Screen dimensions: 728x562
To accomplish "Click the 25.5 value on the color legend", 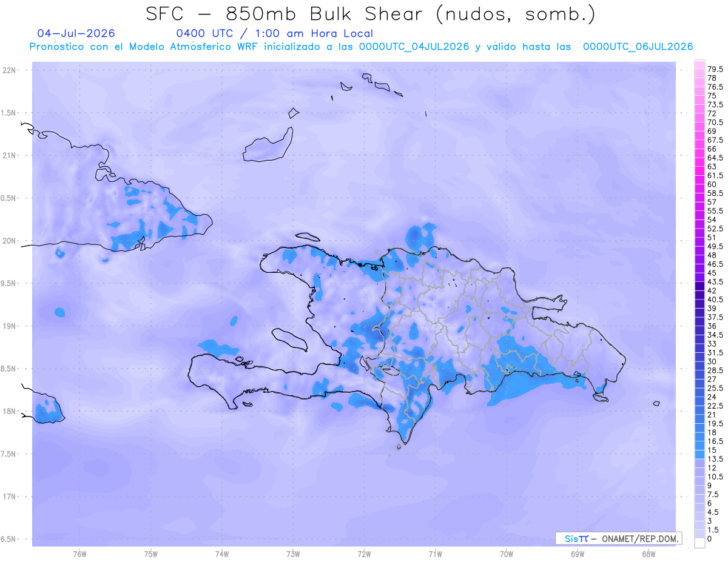I will coord(716,388).
